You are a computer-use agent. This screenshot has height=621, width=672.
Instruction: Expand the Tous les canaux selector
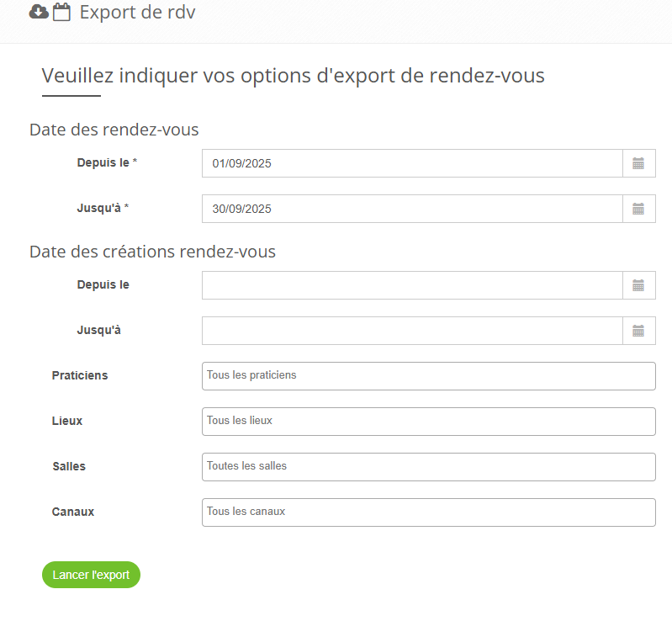(x=428, y=512)
